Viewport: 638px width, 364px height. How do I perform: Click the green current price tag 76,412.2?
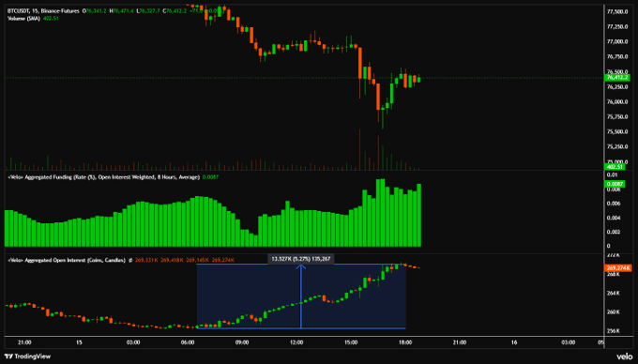pyautogui.click(x=616, y=77)
